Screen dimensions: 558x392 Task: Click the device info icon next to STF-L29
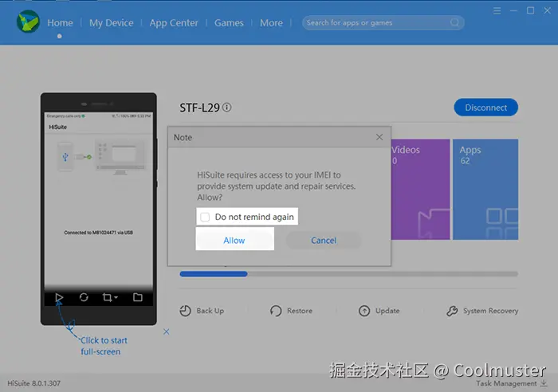click(x=226, y=107)
